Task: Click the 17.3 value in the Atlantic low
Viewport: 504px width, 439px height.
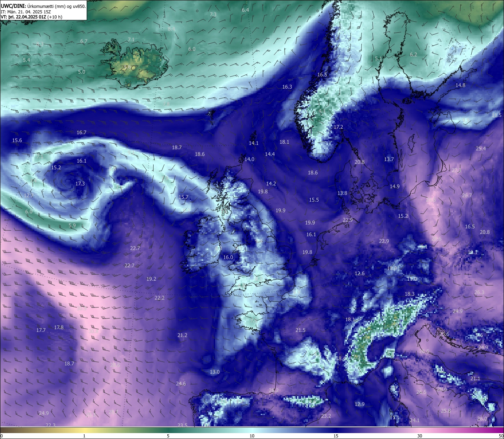Action: coord(80,183)
